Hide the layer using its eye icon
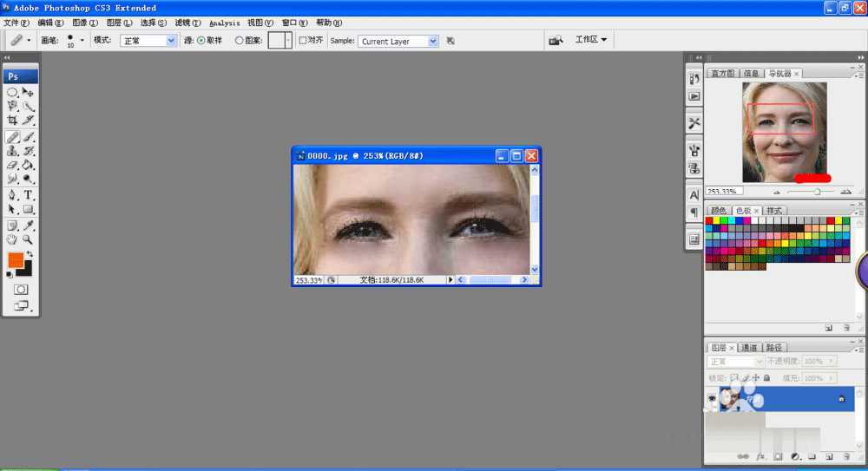 point(712,398)
